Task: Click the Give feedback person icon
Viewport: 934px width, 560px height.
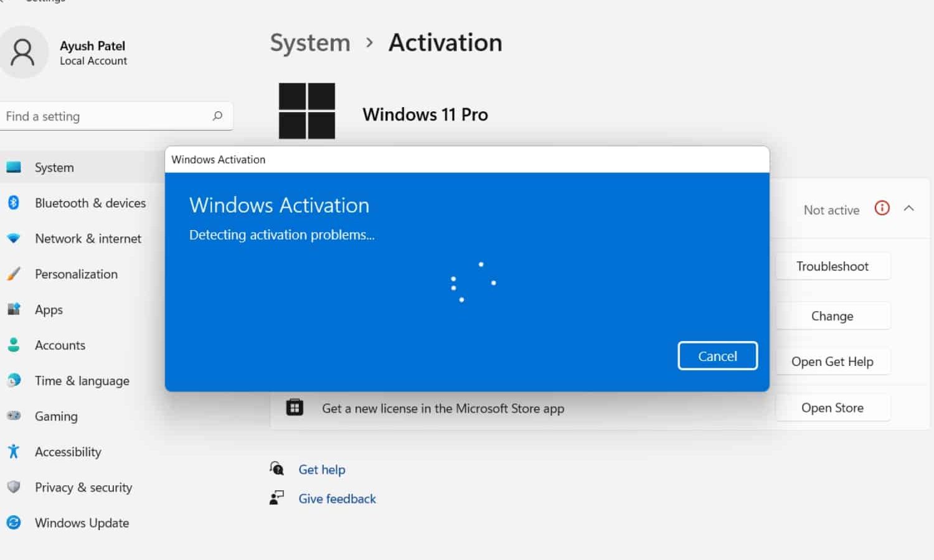Action: [277, 498]
